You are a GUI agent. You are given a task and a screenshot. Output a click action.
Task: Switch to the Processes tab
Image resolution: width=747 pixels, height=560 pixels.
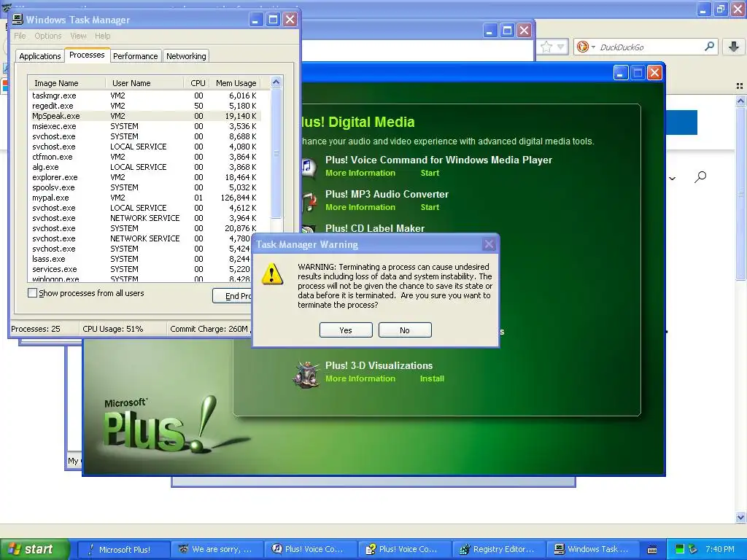pos(87,55)
